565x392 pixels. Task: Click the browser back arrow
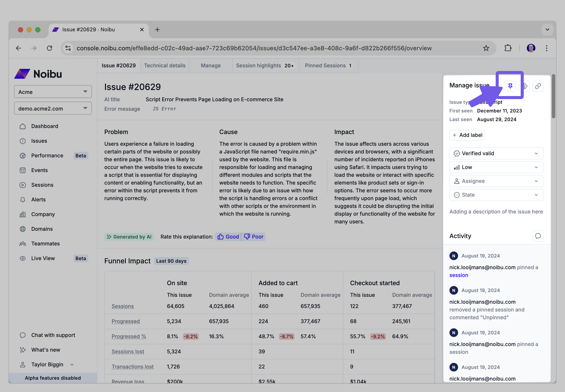point(18,48)
